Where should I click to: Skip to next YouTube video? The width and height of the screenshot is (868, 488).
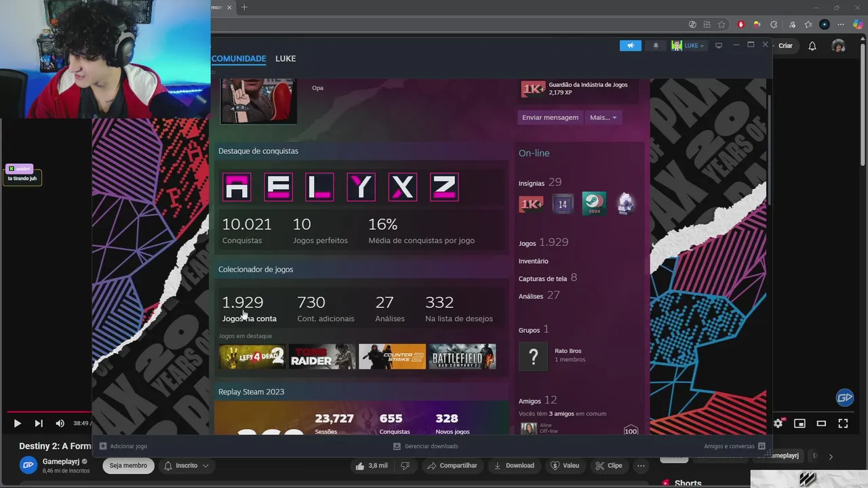point(39,424)
